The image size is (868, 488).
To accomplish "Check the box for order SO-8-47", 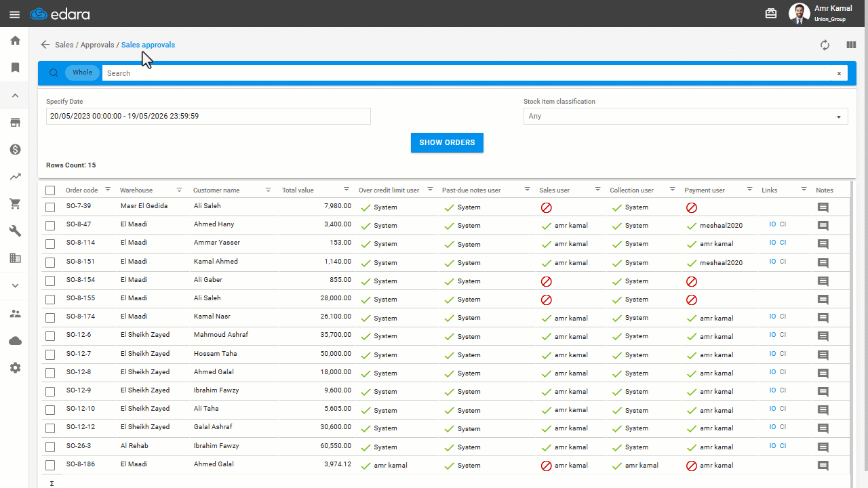I will pyautogui.click(x=50, y=225).
